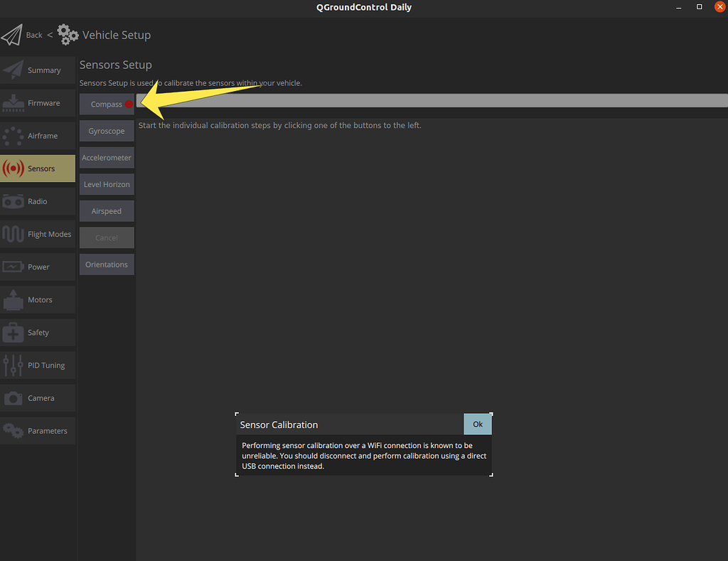
Task: Click the Level Horizon button
Action: 107,184
